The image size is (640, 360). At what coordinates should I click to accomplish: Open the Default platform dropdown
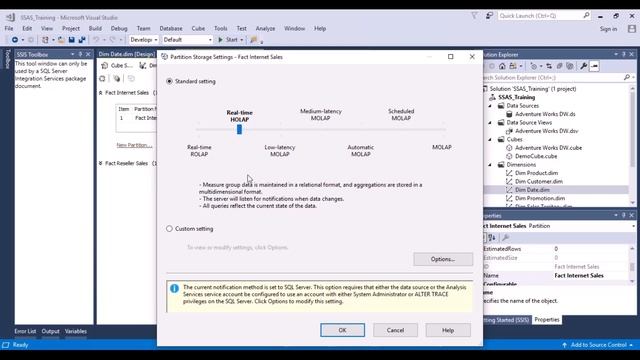tap(187, 40)
